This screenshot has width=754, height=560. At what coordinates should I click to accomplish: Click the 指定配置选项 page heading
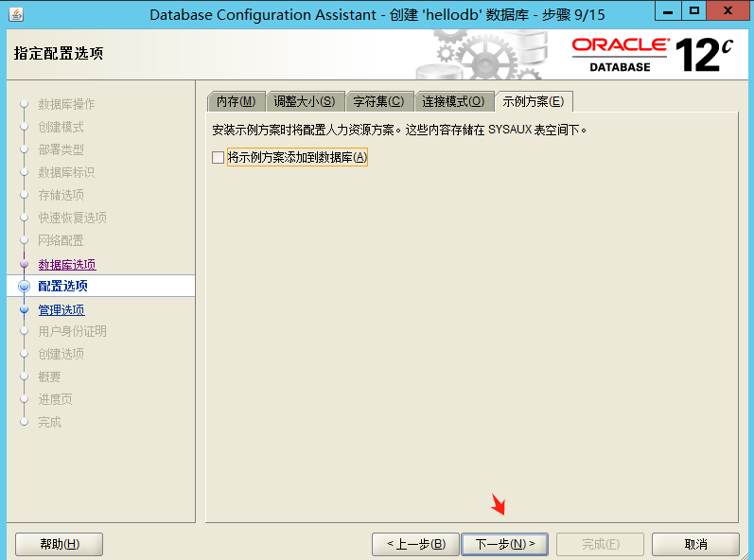pos(59,53)
